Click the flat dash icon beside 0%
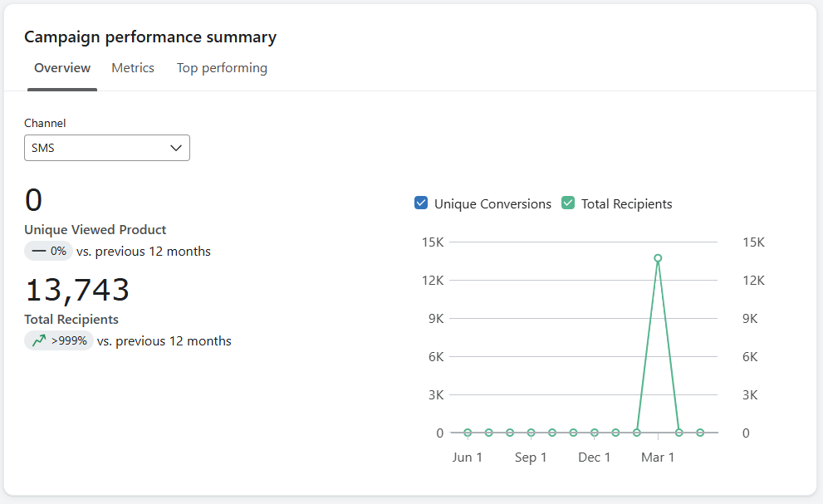Viewport: 823px width, 504px height. (39, 252)
